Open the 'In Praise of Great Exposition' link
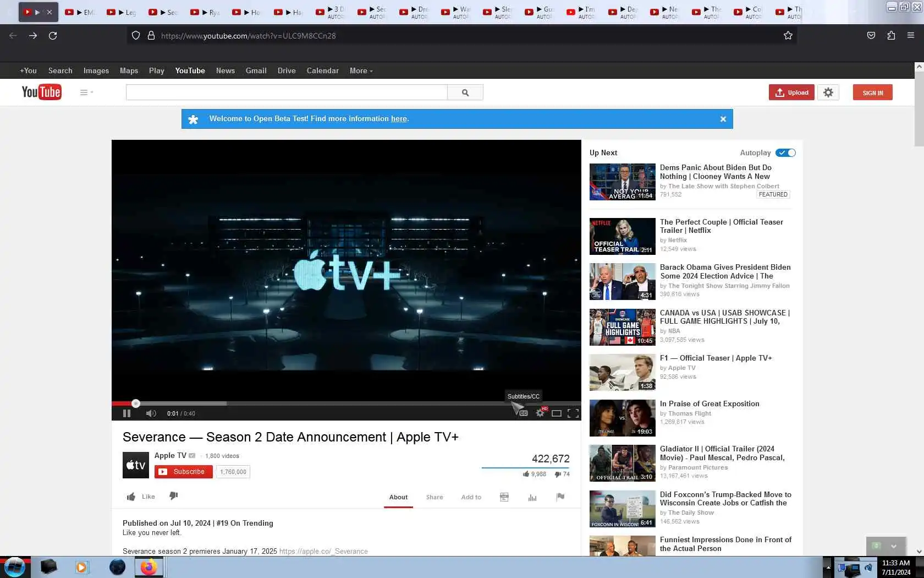This screenshot has height=578, width=924. tap(710, 403)
